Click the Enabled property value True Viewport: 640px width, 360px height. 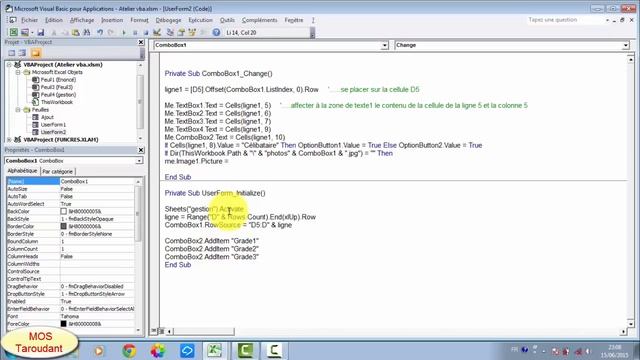click(x=97, y=301)
